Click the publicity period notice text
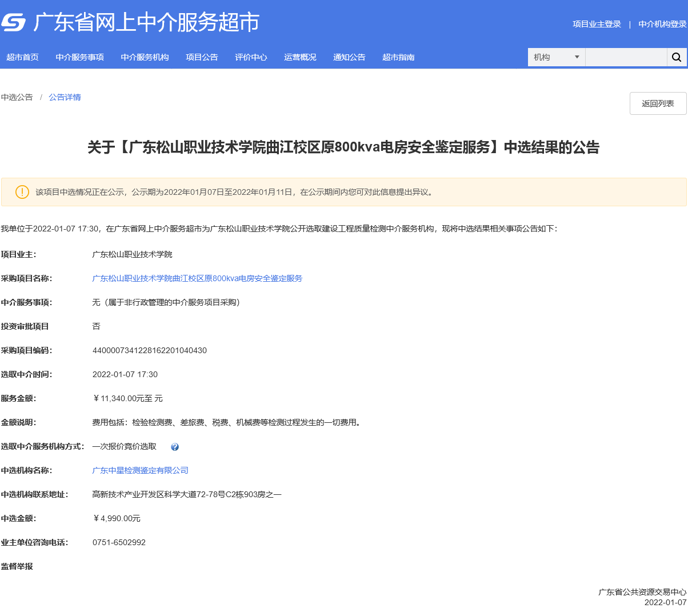Viewport: 688px width, 616px height. (x=235, y=192)
